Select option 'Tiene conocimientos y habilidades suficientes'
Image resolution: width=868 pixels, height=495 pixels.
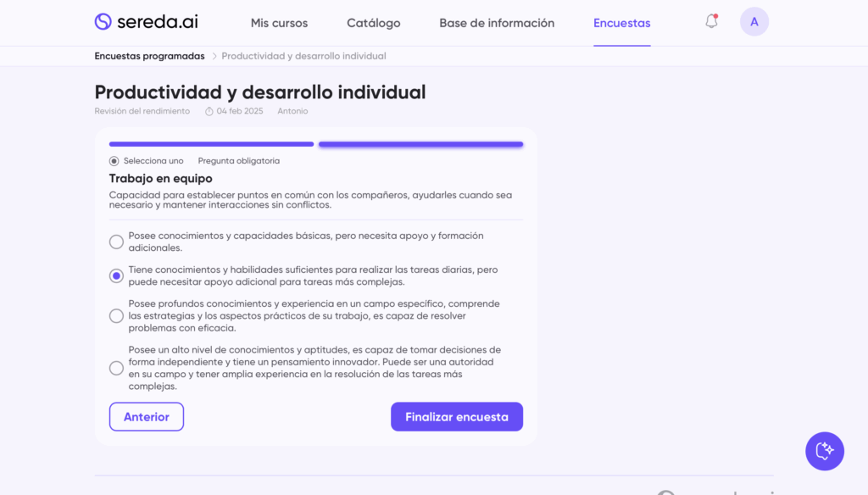(116, 276)
